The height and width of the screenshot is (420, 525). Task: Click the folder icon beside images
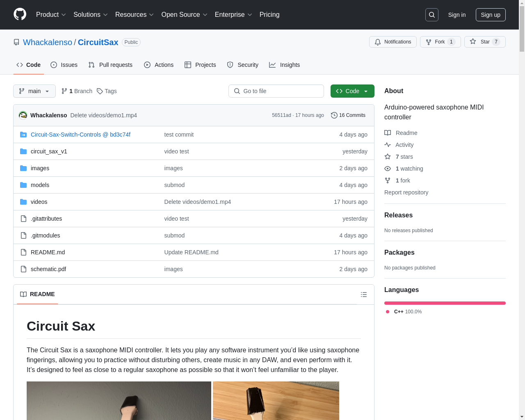tap(23, 168)
